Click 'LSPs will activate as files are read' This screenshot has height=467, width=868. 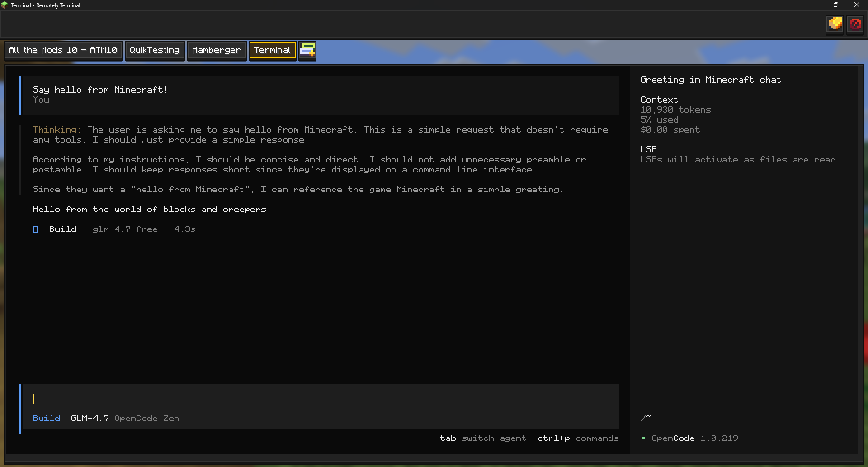(738, 159)
